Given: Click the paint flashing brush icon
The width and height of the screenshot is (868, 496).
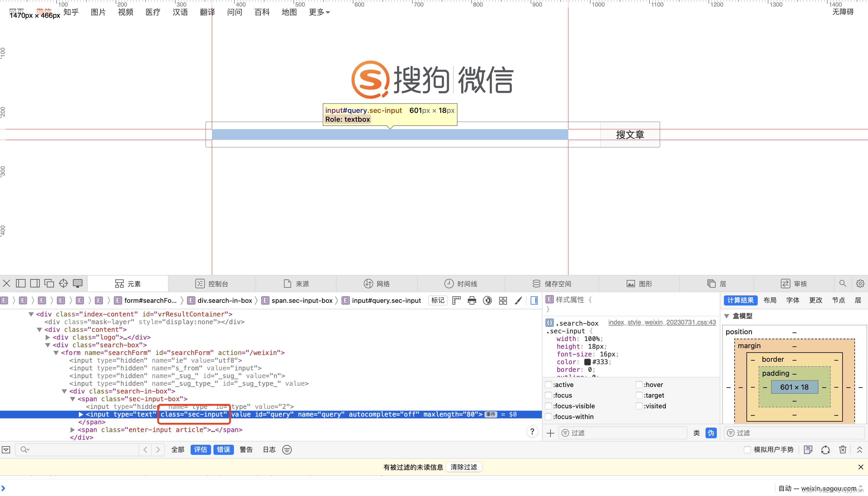Looking at the screenshot, I should tap(518, 300).
